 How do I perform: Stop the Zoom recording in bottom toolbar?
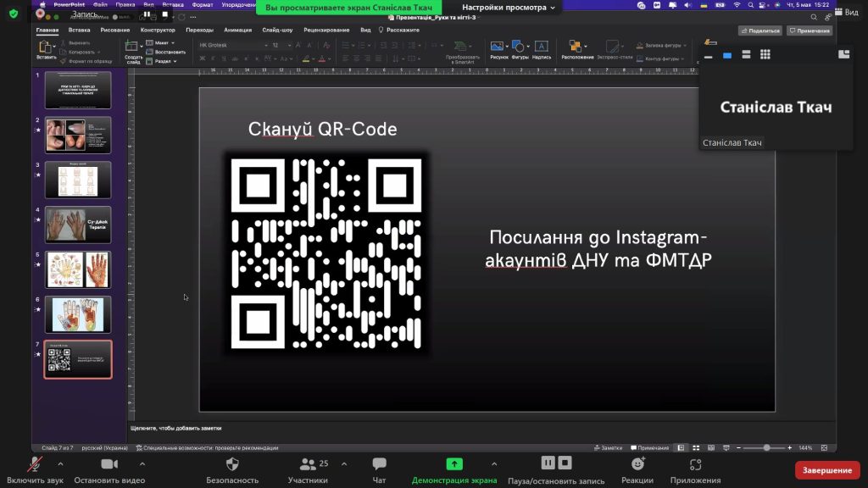coord(565,463)
